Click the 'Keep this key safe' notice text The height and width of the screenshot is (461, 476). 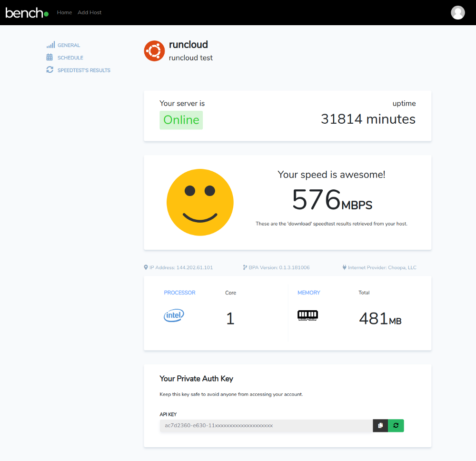pyautogui.click(x=231, y=394)
